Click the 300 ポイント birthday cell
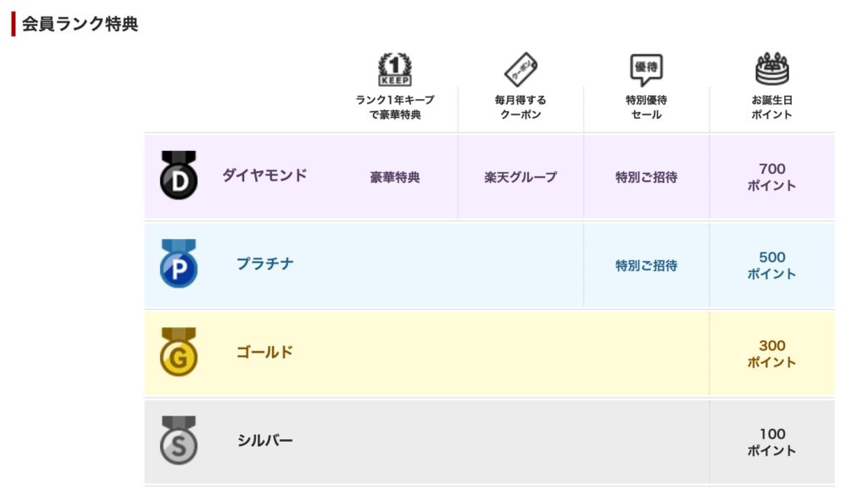This screenshot has height=496, width=868. [x=771, y=353]
